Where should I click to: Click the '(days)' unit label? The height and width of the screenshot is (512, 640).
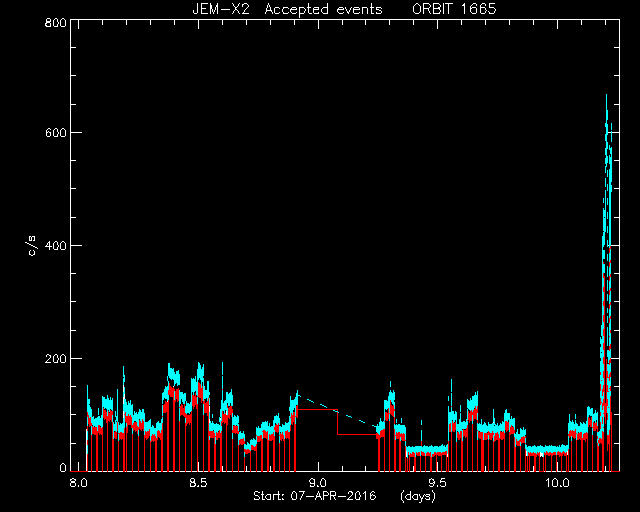pos(418,496)
